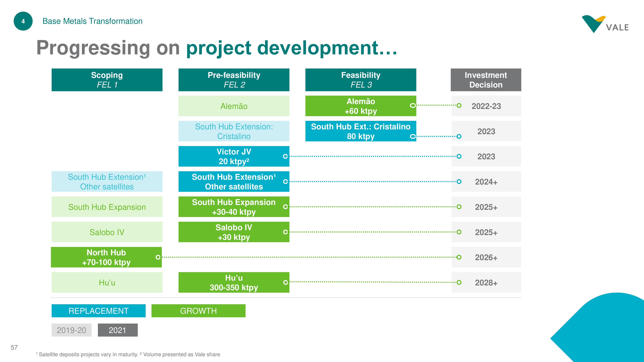Click the light green Salobo IV box
This screenshot has height=362, width=644.
107,232
